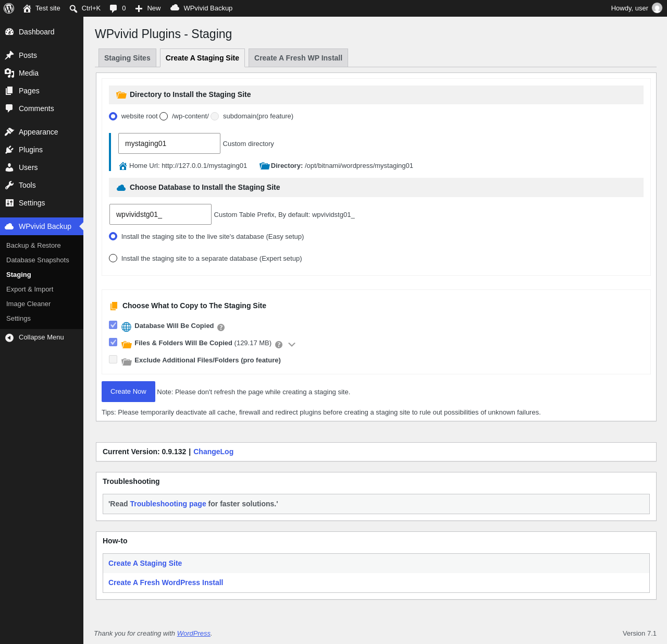The image size is (667, 644).
Task: Click the Create Now button
Action: [128, 392]
